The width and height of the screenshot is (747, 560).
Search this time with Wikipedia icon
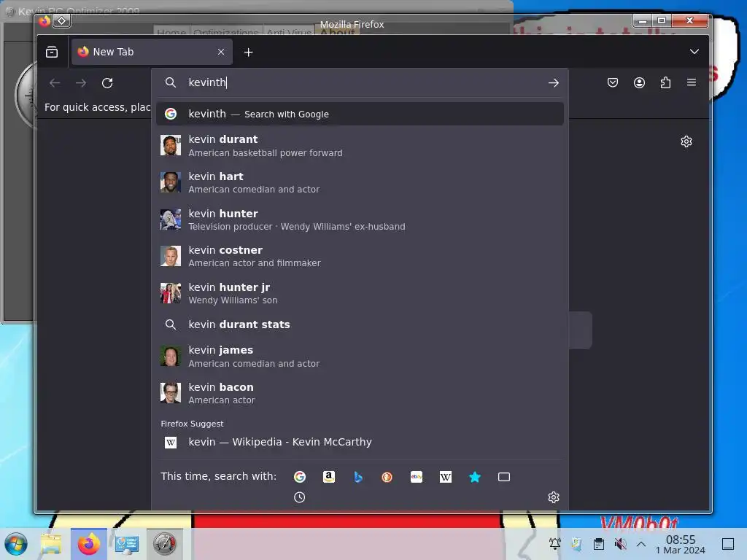point(446,477)
